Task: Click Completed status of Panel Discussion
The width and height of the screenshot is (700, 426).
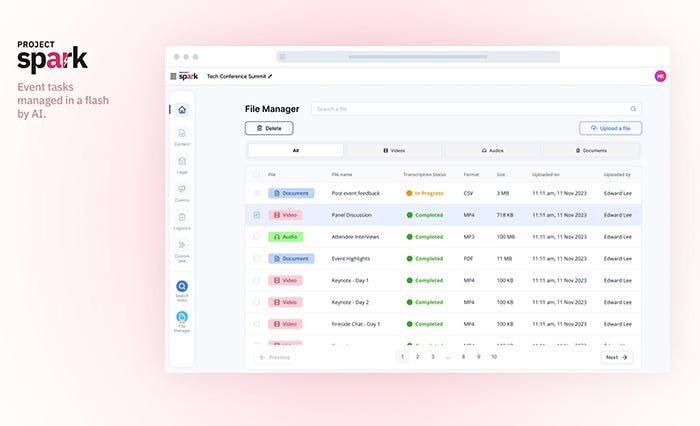Action: click(425, 215)
